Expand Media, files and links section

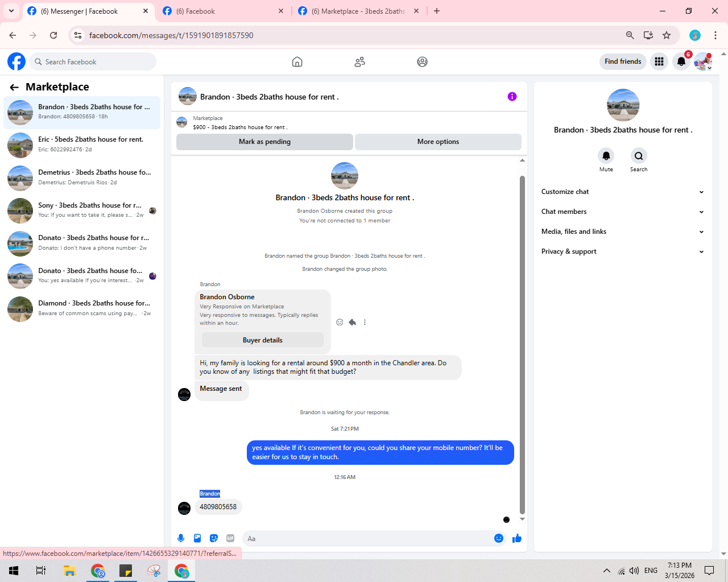point(623,232)
